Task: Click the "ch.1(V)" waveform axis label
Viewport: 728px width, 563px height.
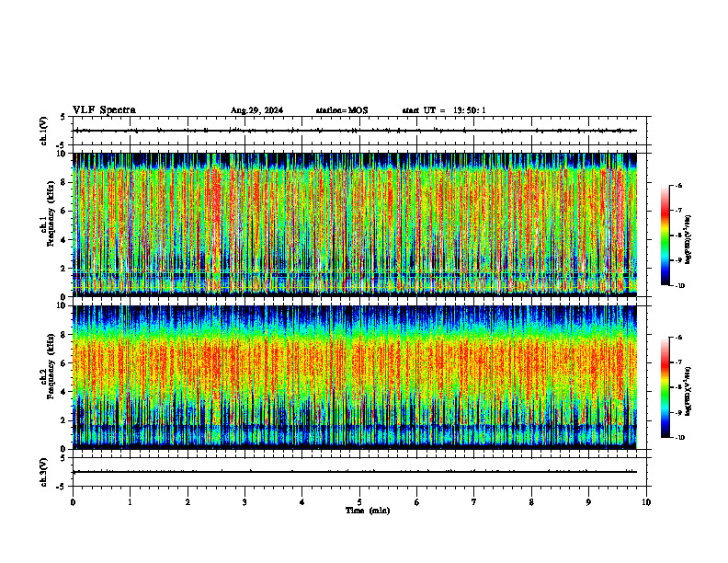Action: [x=43, y=131]
